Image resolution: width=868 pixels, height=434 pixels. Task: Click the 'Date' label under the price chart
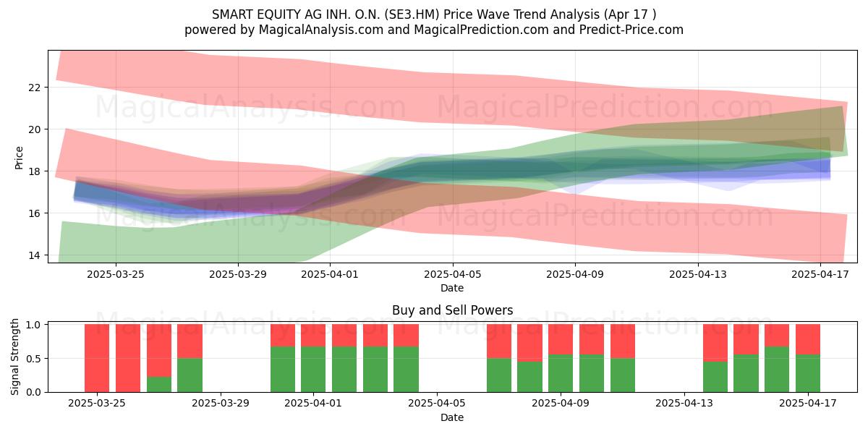pos(452,288)
